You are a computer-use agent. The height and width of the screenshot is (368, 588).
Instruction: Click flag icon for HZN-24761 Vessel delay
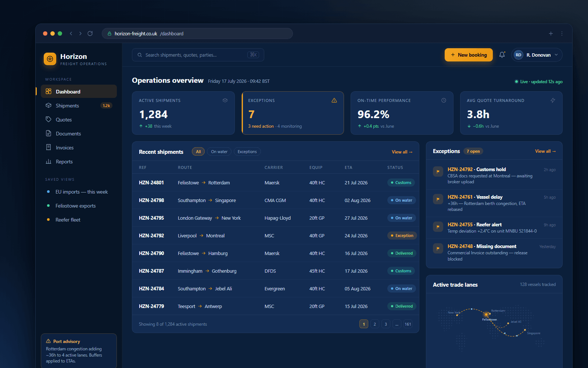point(438,199)
